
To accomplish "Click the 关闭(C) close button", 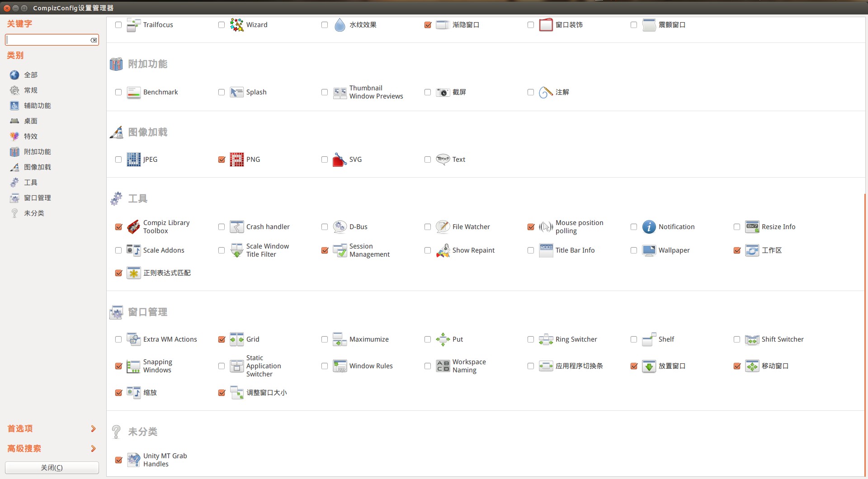I will 52,468.
